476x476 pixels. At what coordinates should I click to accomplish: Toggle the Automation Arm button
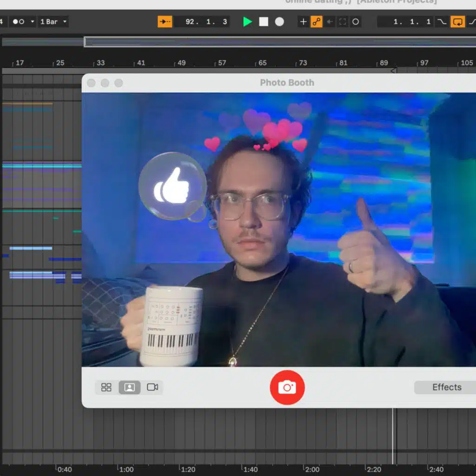pos(316,22)
